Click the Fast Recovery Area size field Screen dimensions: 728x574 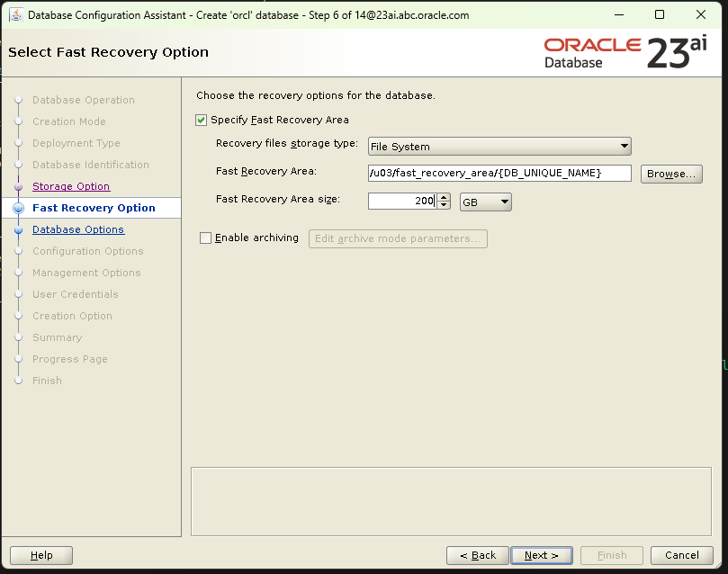point(401,202)
